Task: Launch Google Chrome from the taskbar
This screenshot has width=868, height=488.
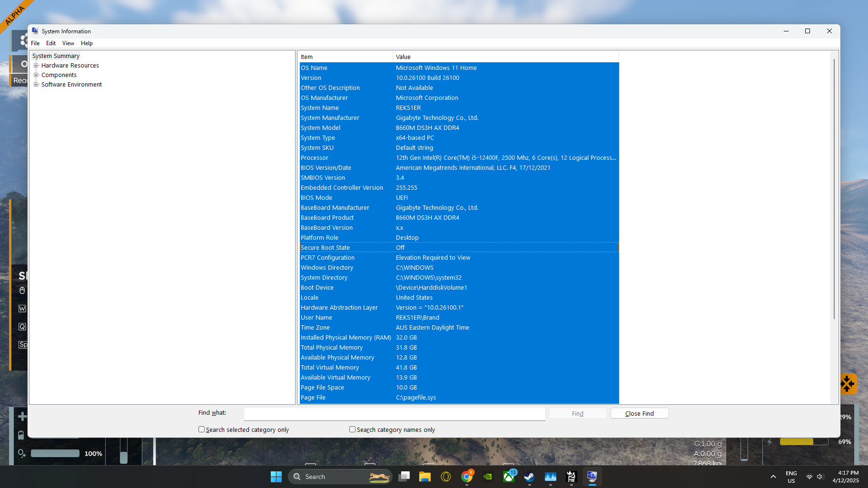Action: (467, 477)
